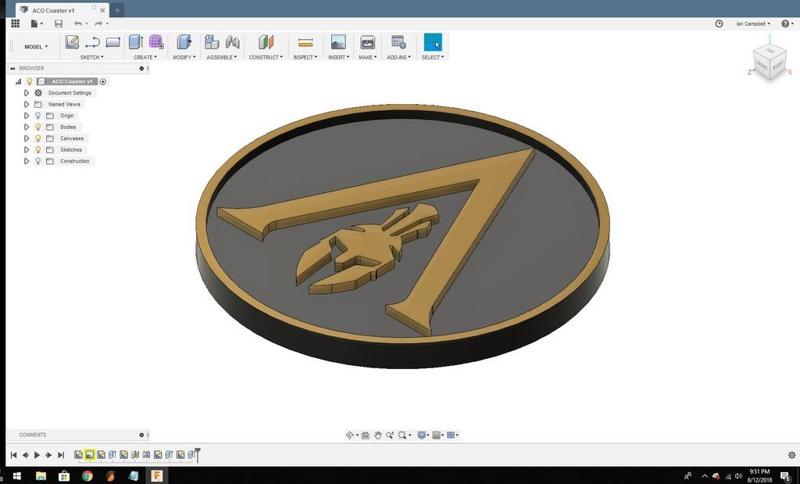The width and height of the screenshot is (800, 484).
Task: Play the timeline
Action: coord(37,455)
